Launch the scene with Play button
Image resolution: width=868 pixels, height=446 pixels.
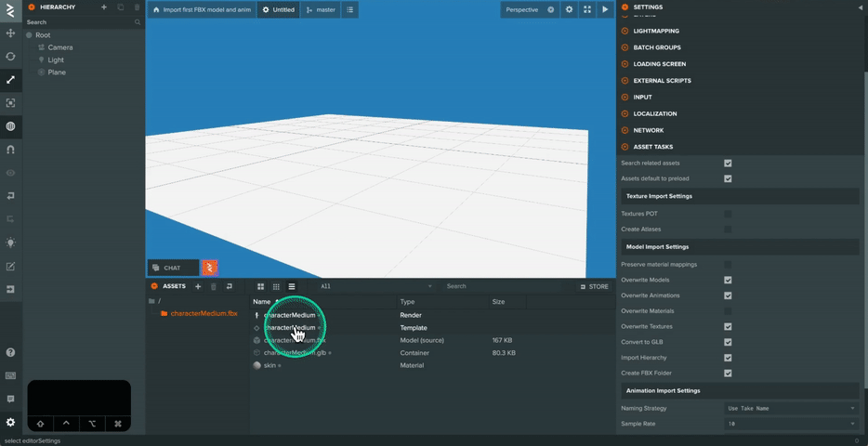coord(605,9)
